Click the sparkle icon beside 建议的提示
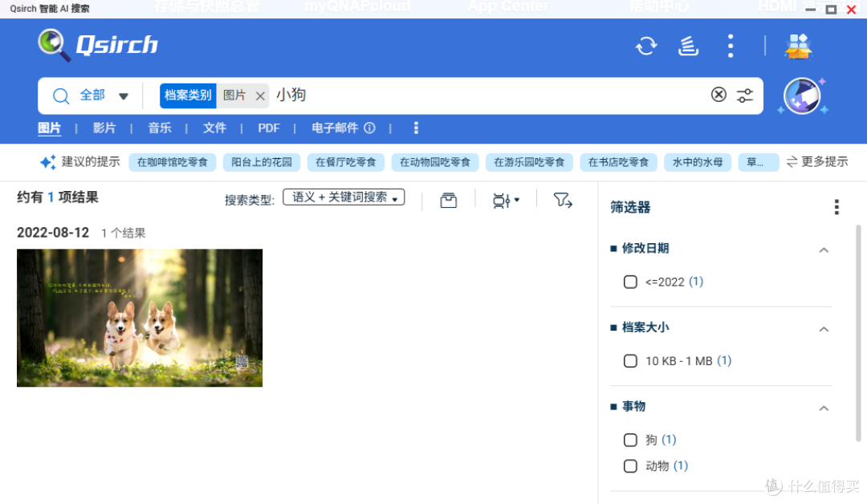867x504 pixels. click(x=47, y=162)
